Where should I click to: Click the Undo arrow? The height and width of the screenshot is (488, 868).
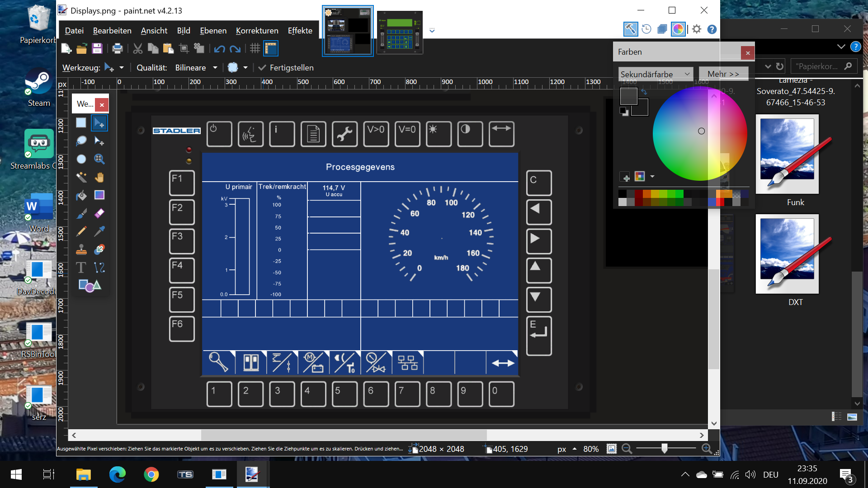click(x=220, y=49)
